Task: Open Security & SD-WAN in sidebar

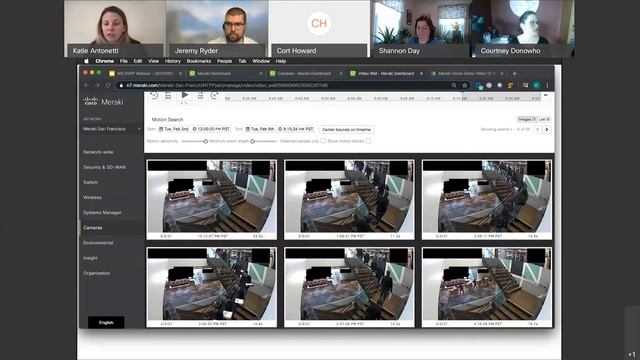Action: (104, 167)
